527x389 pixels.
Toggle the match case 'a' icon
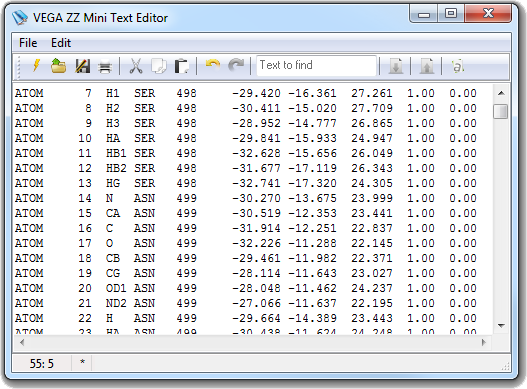457,66
